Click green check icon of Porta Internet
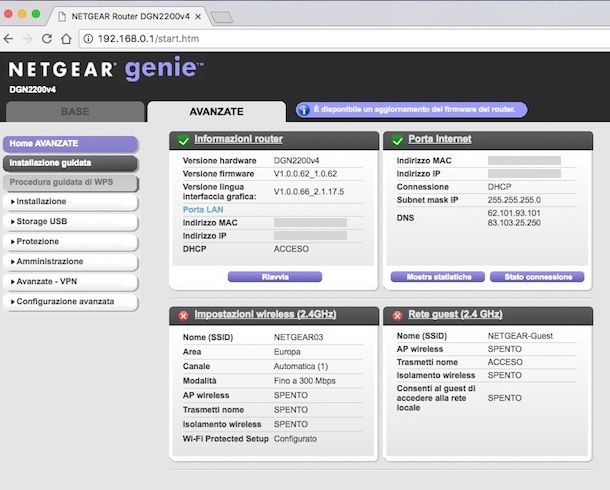The height and width of the screenshot is (490, 610). click(397, 140)
